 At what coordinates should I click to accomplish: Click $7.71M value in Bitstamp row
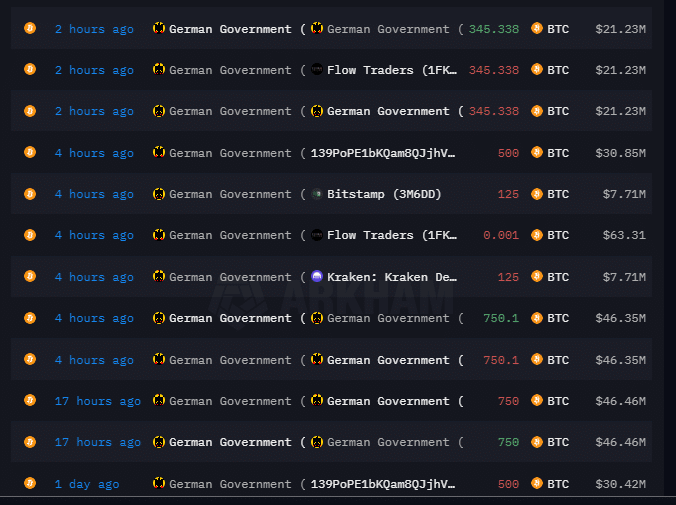[x=624, y=194]
